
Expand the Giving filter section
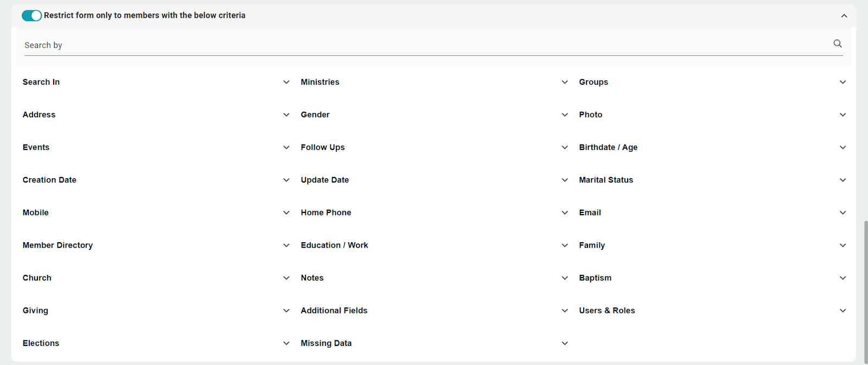coord(286,311)
